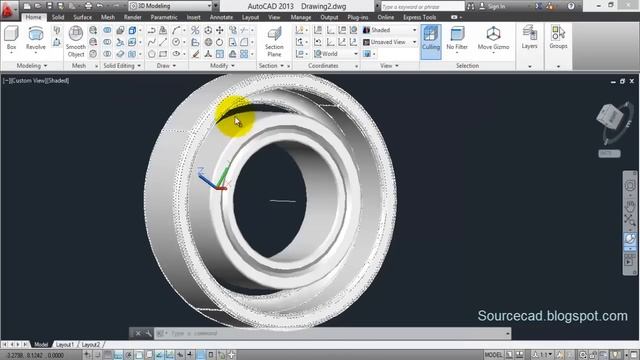Expand the Draw panel
The width and height of the screenshot is (640, 360).
(x=166, y=66)
